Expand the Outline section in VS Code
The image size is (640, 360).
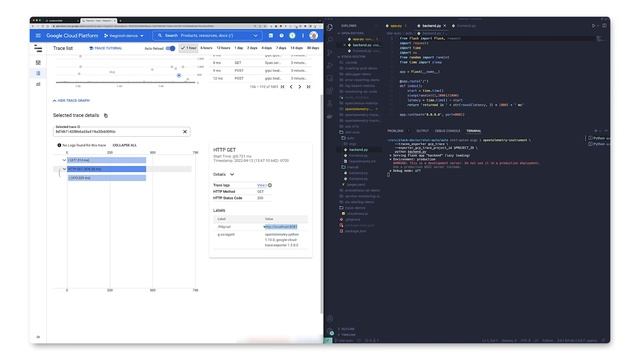pos(348,329)
